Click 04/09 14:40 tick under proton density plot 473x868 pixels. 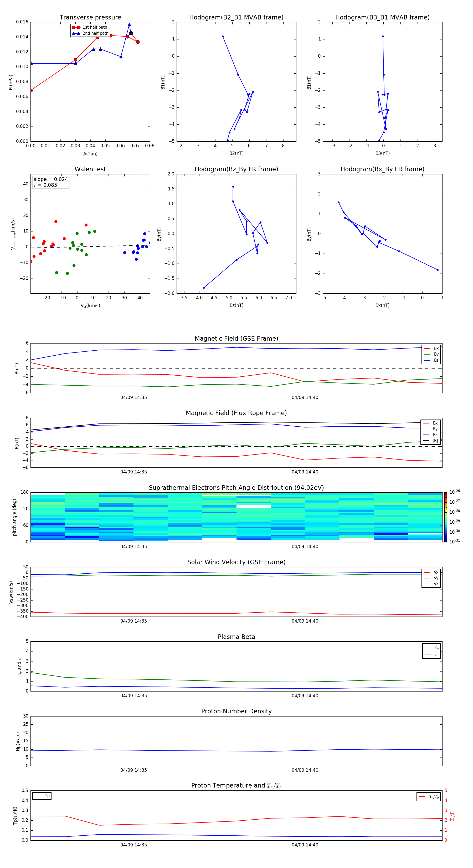[x=305, y=770]
